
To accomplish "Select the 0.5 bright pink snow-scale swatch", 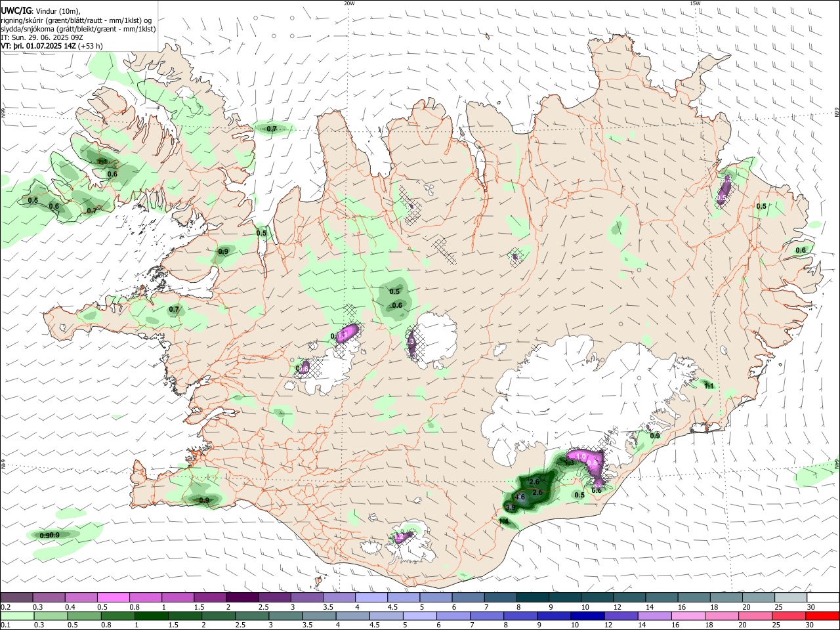I will [113, 597].
